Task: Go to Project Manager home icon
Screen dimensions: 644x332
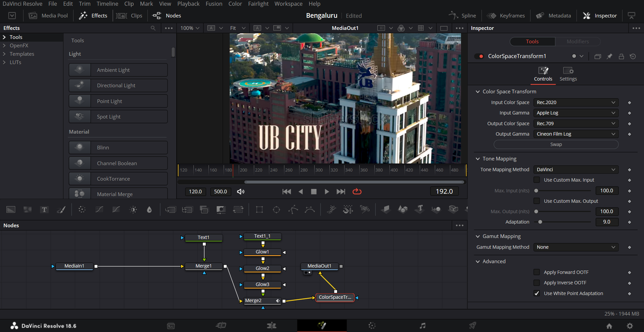Action: click(609, 326)
